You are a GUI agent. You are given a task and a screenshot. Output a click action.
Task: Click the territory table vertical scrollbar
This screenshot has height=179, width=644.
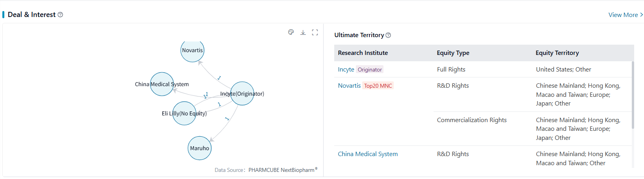(633, 95)
